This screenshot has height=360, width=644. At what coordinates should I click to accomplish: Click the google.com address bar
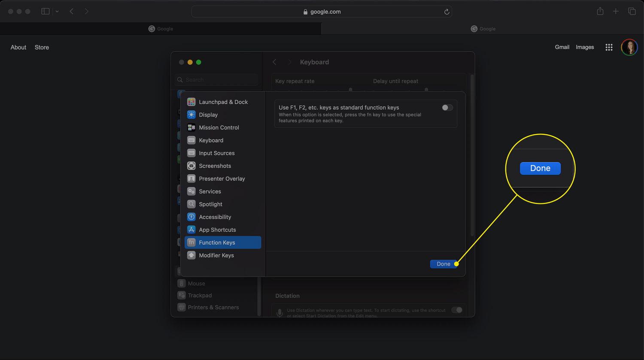(321, 12)
